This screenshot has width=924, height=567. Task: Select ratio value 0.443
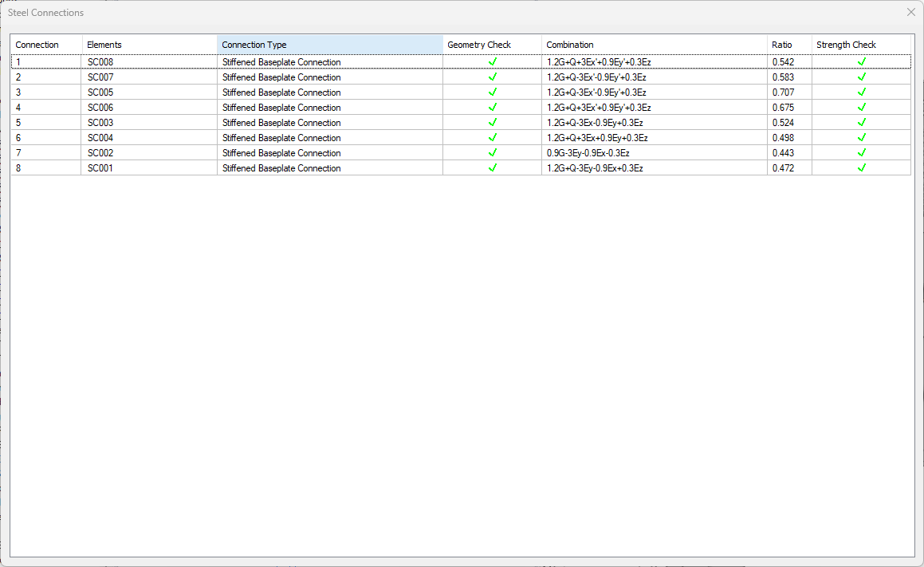pos(789,152)
